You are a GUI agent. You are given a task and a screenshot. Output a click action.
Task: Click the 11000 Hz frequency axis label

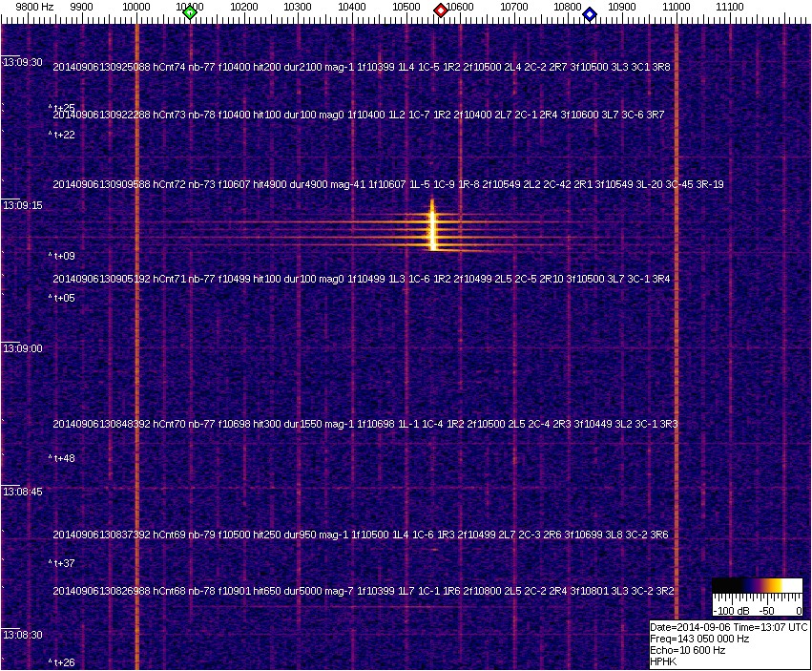pyautogui.click(x=677, y=7)
